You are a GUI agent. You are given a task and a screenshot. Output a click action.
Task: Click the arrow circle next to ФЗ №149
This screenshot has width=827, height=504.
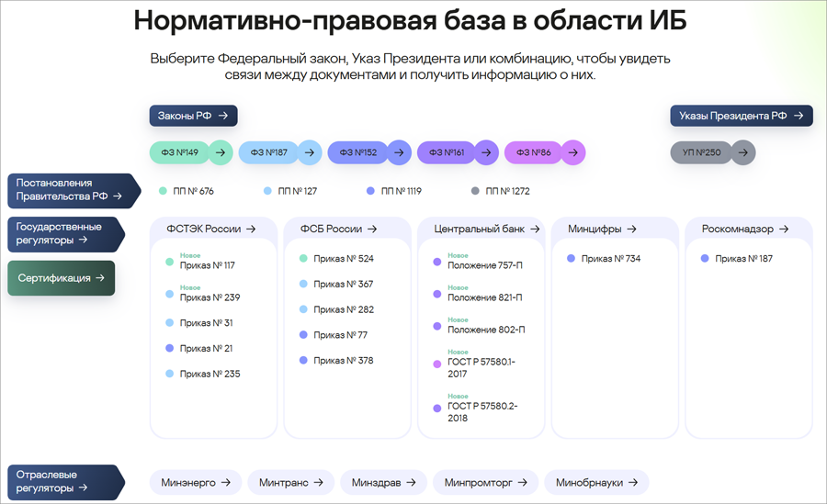(221, 152)
